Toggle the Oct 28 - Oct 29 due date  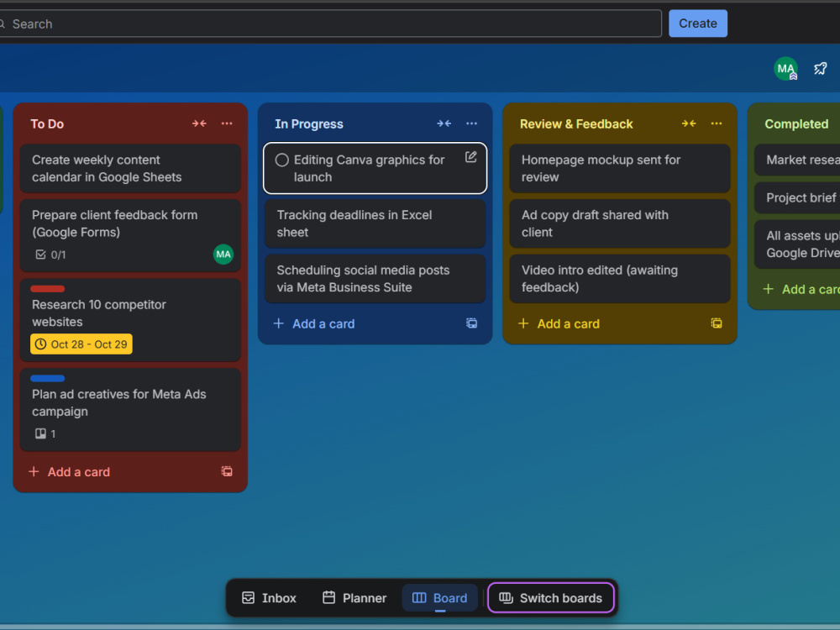click(81, 344)
